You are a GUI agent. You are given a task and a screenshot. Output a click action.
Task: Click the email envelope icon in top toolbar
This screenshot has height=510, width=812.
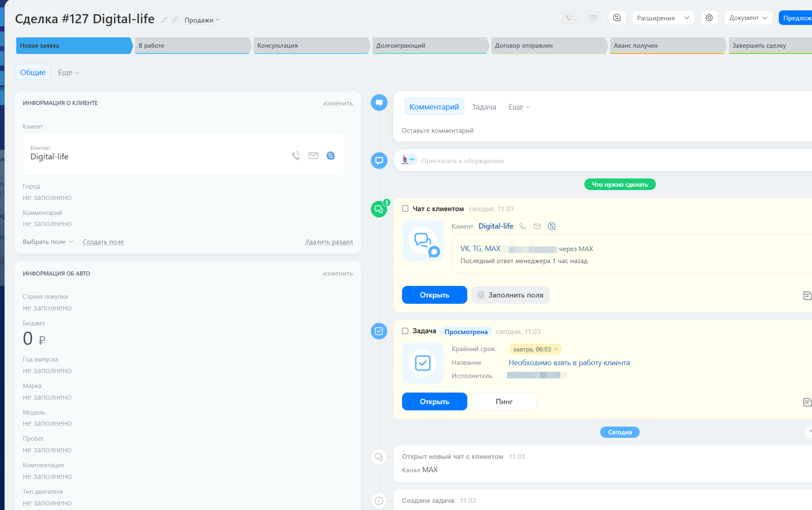(593, 18)
